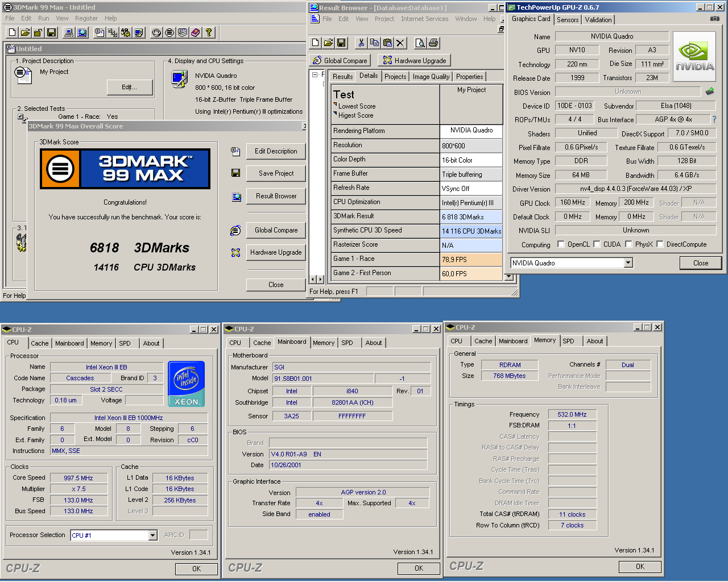The image size is (728, 582).
Task: Click Global Compare button in score dialog
Action: pyautogui.click(x=276, y=230)
